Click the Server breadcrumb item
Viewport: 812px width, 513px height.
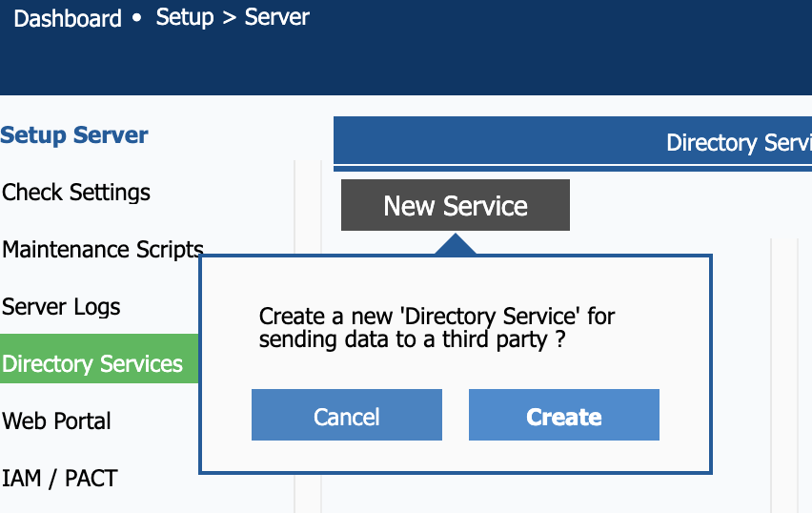[x=277, y=17]
